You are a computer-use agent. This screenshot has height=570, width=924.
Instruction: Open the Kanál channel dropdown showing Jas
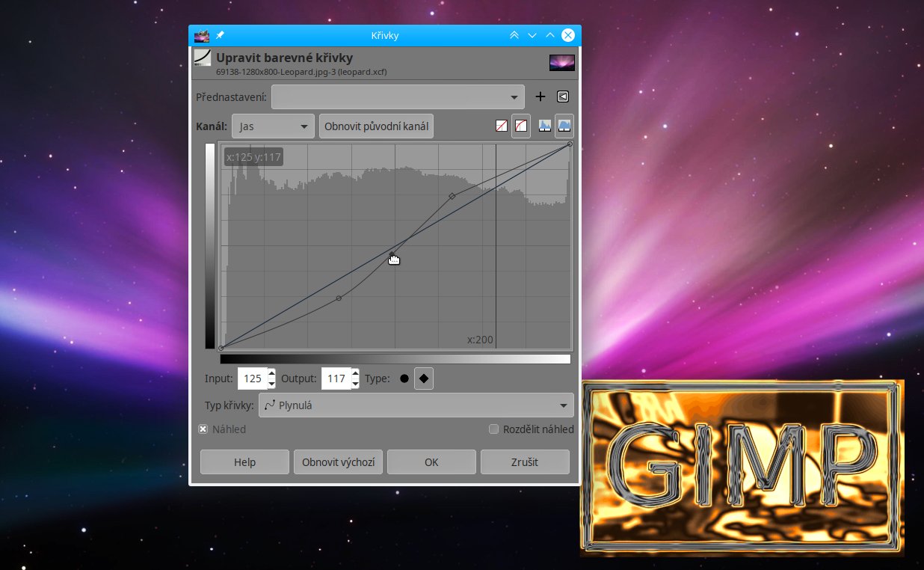click(273, 126)
